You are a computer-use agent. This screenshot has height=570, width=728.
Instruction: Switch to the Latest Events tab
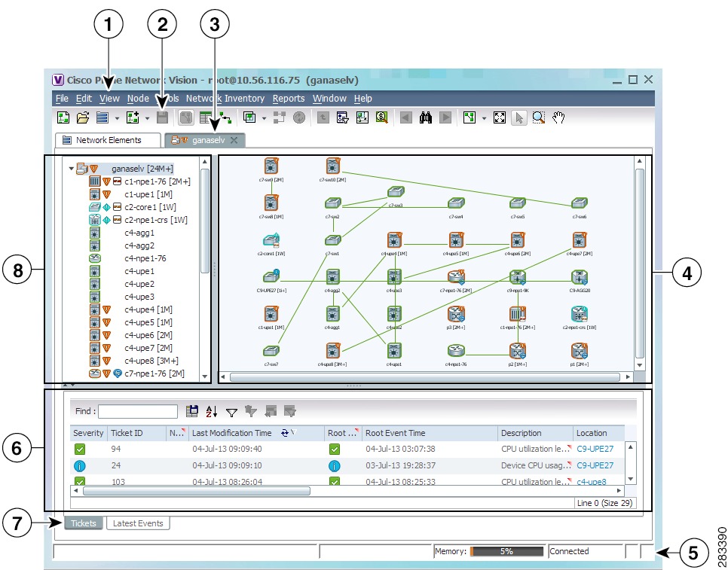coord(138,523)
